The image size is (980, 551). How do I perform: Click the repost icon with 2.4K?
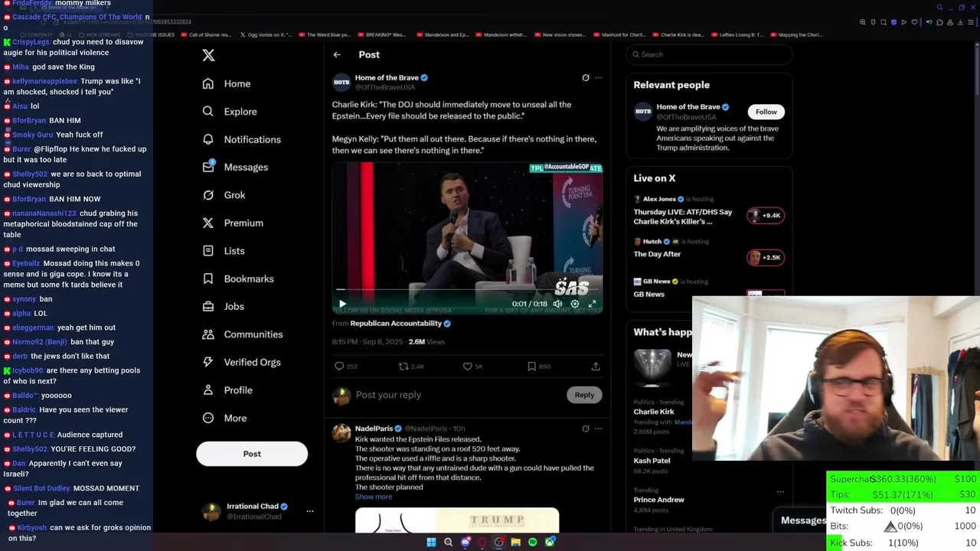tap(403, 367)
